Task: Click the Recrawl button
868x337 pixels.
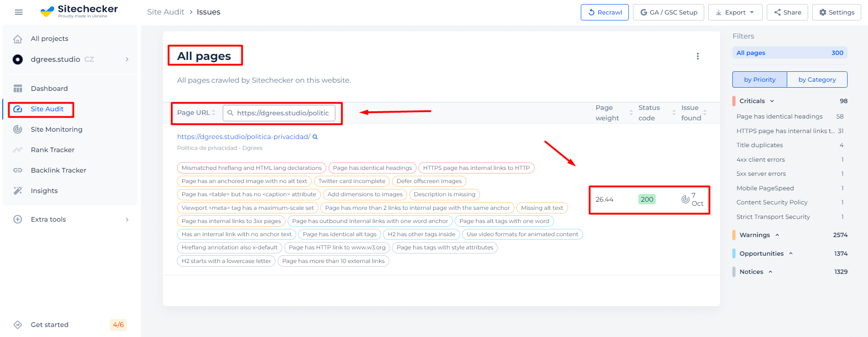Action: click(604, 12)
